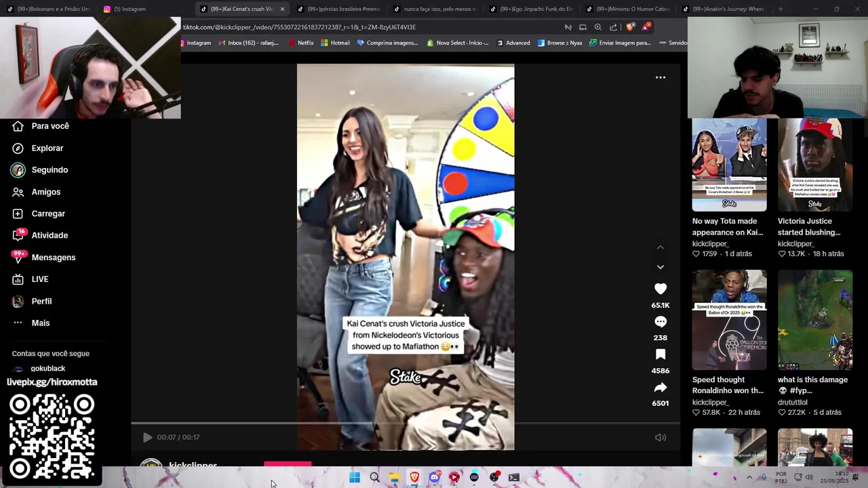Go to the LIVE section
Viewport: 868px width, 488px height.
(x=31, y=279)
